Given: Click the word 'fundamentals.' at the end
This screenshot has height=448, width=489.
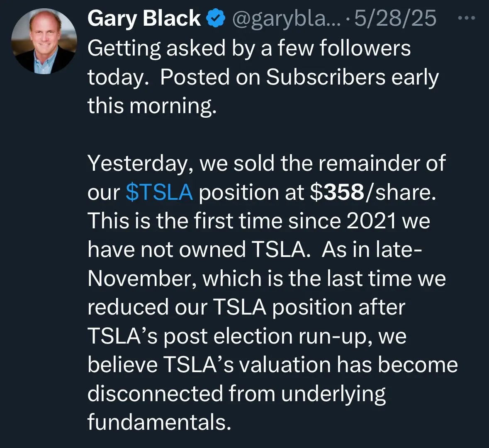Looking at the screenshot, I should coord(159,422).
